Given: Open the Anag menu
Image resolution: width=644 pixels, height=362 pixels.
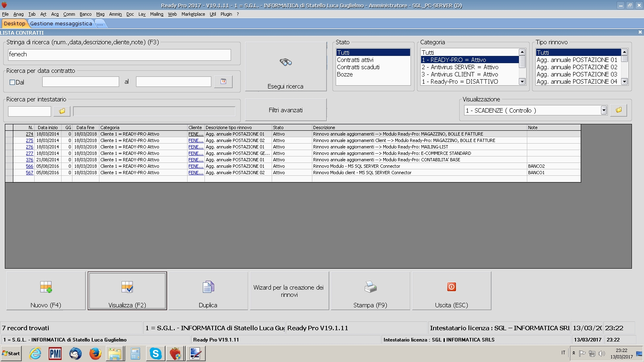Looking at the screenshot, I should [19, 14].
